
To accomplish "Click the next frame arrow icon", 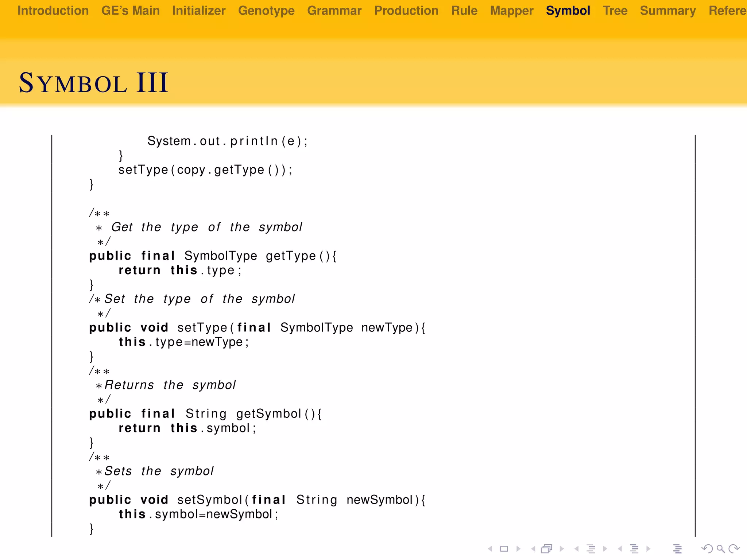I will (x=562, y=548).
